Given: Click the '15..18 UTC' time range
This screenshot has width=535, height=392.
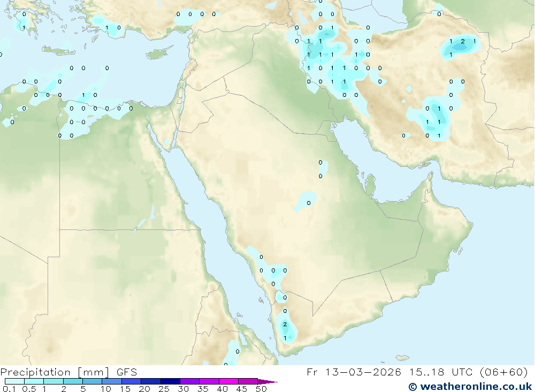Looking at the screenshot, I should pos(441,372).
